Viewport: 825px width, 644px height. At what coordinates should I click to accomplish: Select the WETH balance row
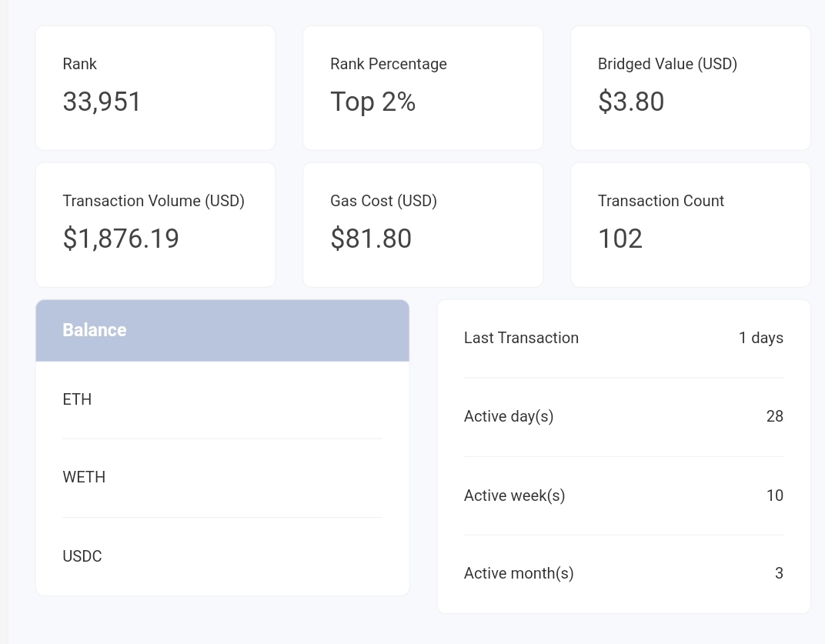[x=222, y=478]
